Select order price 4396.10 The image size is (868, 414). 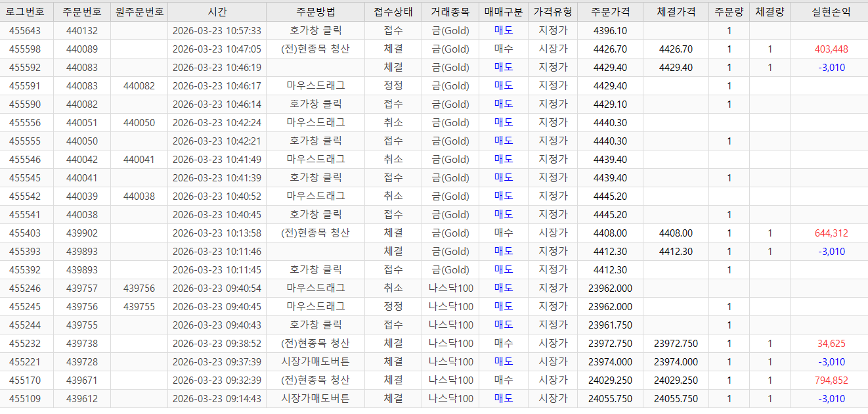pyautogui.click(x=610, y=31)
